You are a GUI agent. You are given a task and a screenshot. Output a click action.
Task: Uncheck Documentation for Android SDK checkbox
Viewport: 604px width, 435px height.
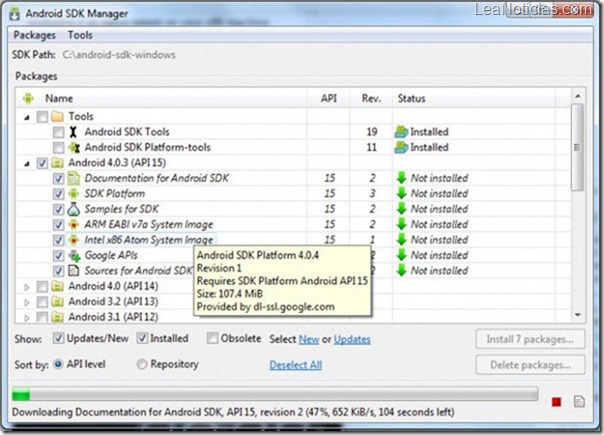(x=58, y=178)
